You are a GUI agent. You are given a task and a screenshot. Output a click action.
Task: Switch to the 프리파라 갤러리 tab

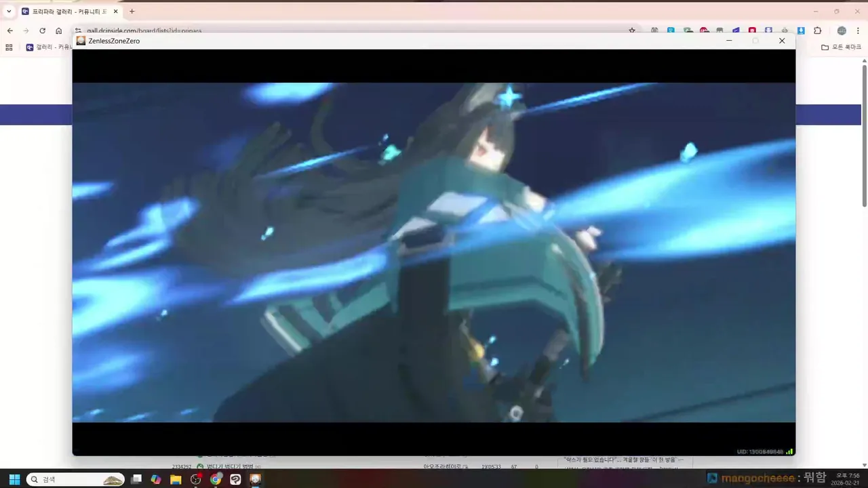point(68,12)
